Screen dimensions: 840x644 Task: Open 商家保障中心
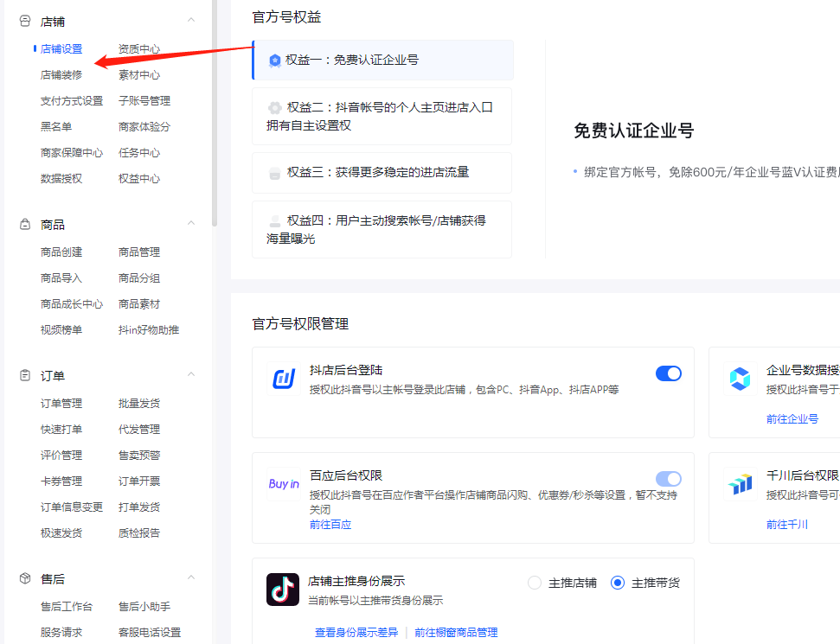(x=71, y=152)
